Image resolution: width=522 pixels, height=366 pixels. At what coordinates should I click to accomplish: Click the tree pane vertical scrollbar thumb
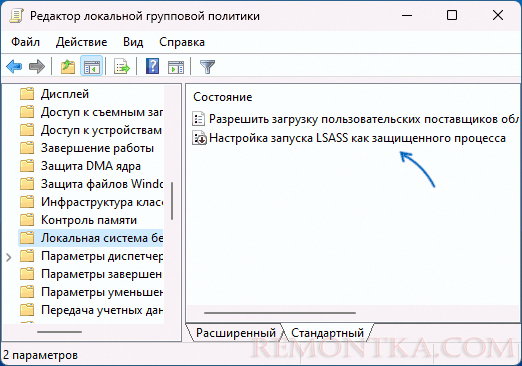pos(172,201)
